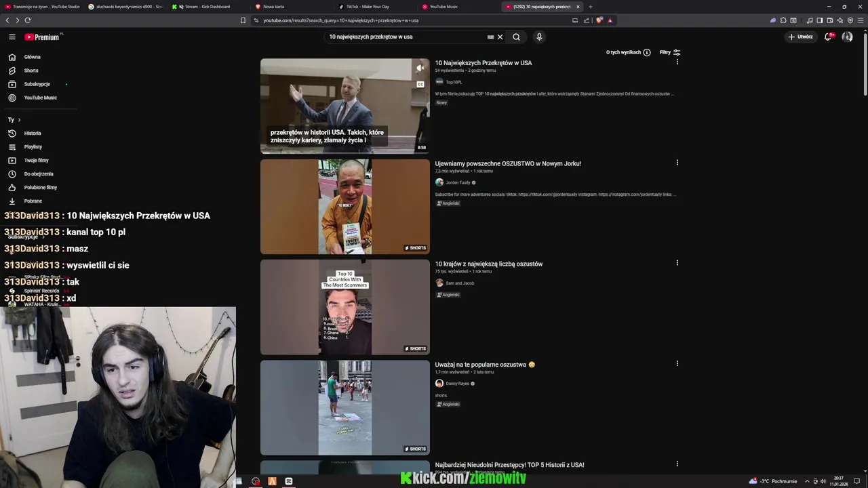Open Brave Shields lion icon
868x488 pixels.
[x=599, y=20]
